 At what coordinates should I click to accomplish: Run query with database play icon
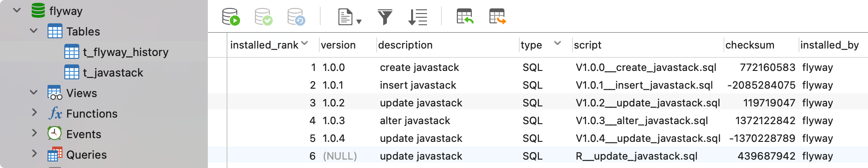[x=231, y=17]
